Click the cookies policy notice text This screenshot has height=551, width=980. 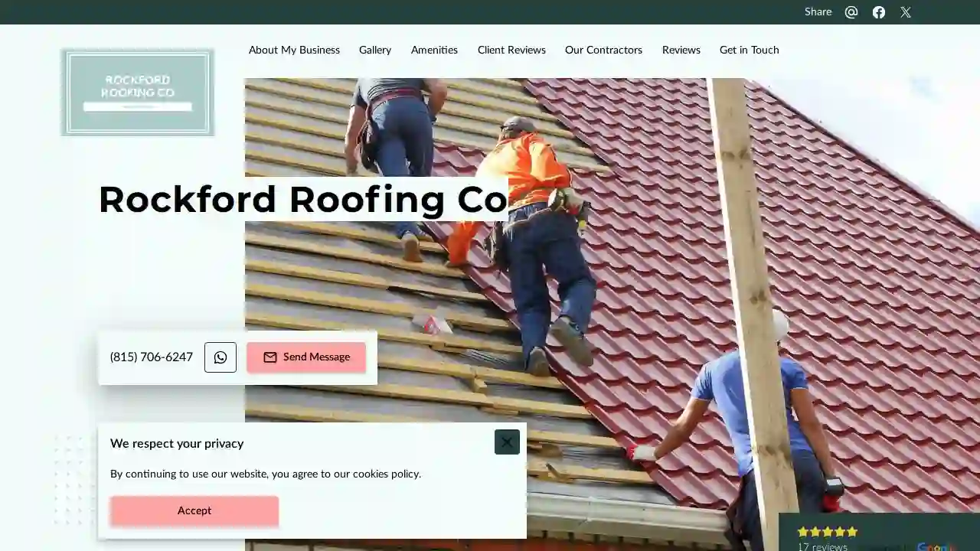(266, 474)
